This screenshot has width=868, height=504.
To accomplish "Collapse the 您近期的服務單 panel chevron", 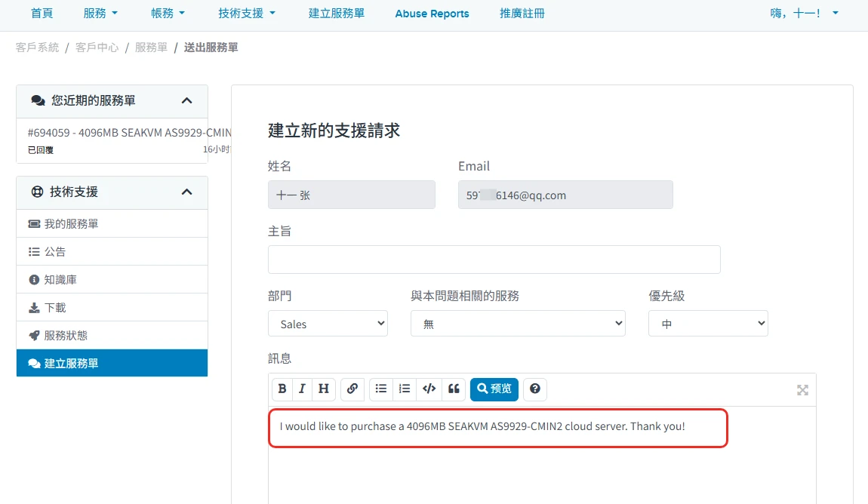I will tap(187, 100).
